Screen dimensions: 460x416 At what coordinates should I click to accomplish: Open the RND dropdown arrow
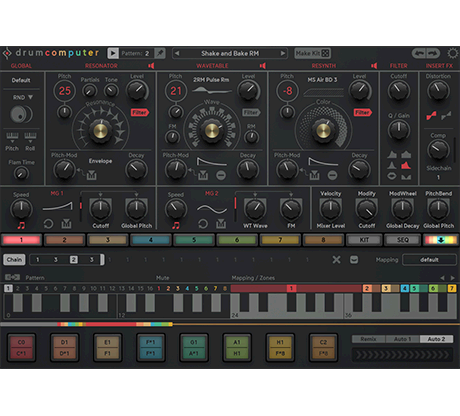[30, 97]
